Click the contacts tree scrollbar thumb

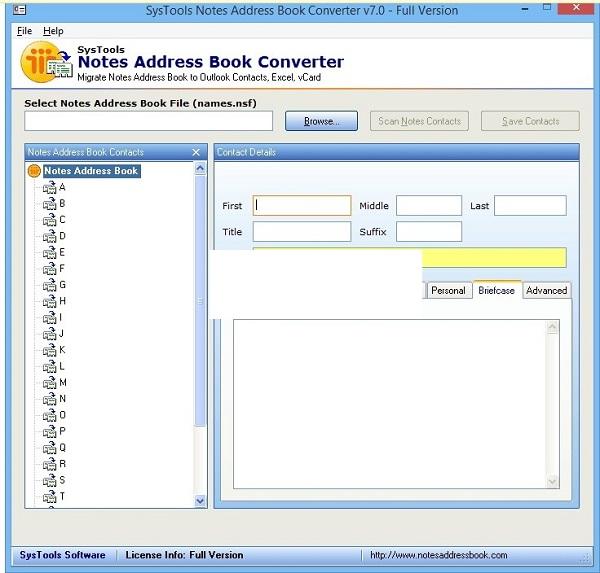[200, 301]
